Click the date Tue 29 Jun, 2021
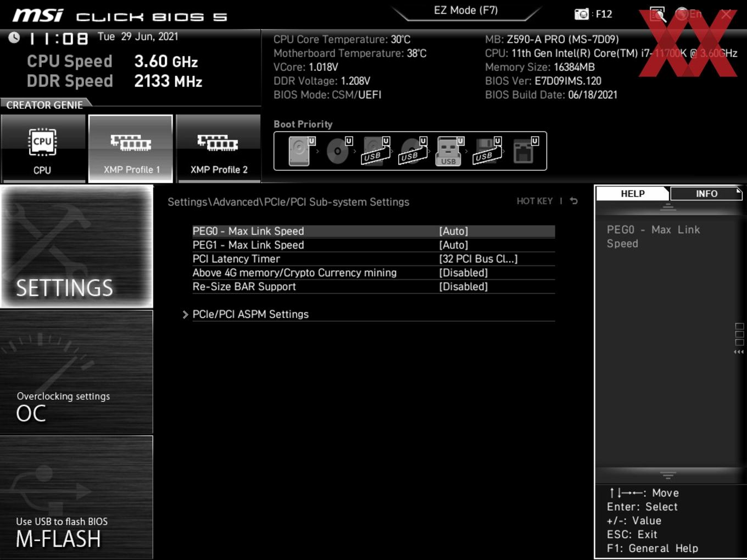This screenshot has width=747, height=560. 138,37
